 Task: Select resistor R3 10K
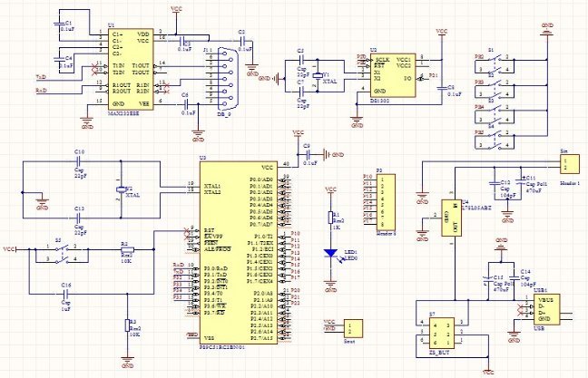(128, 325)
